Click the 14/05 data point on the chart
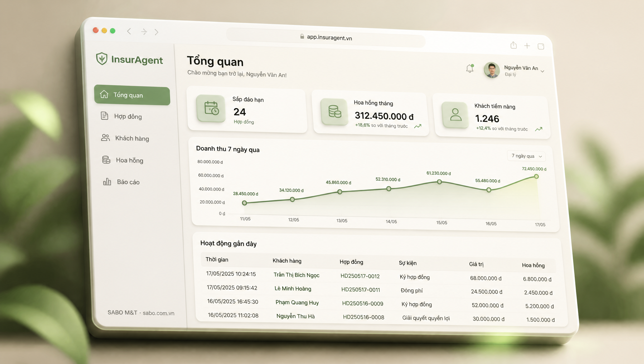 (x=389, y=189)
